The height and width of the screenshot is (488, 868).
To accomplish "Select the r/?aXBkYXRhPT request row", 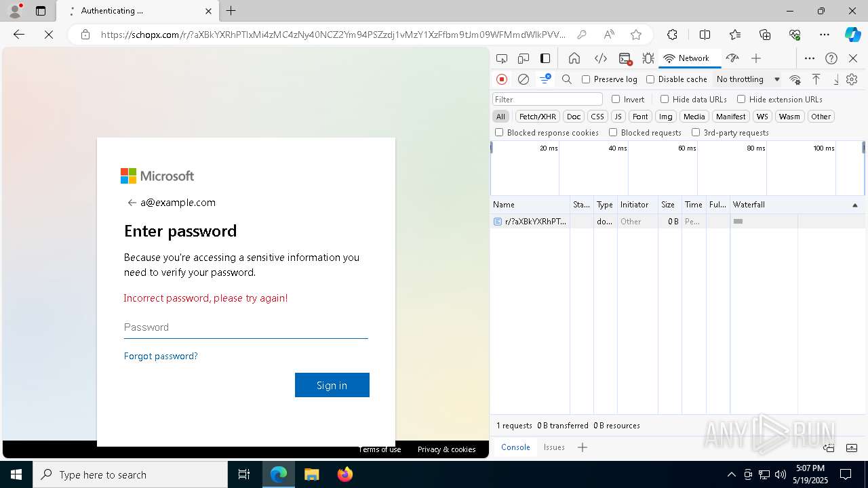I will pos(678,222).
